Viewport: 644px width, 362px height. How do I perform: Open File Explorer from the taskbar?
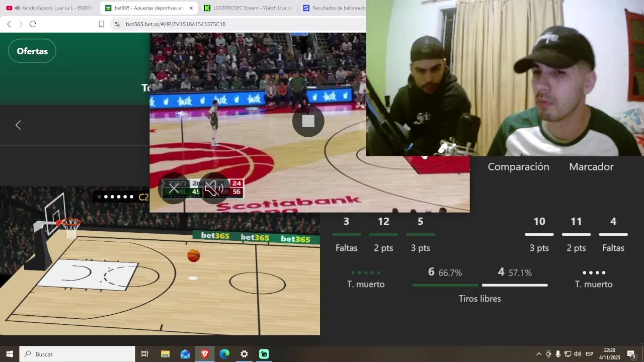(x=165, y=354)
